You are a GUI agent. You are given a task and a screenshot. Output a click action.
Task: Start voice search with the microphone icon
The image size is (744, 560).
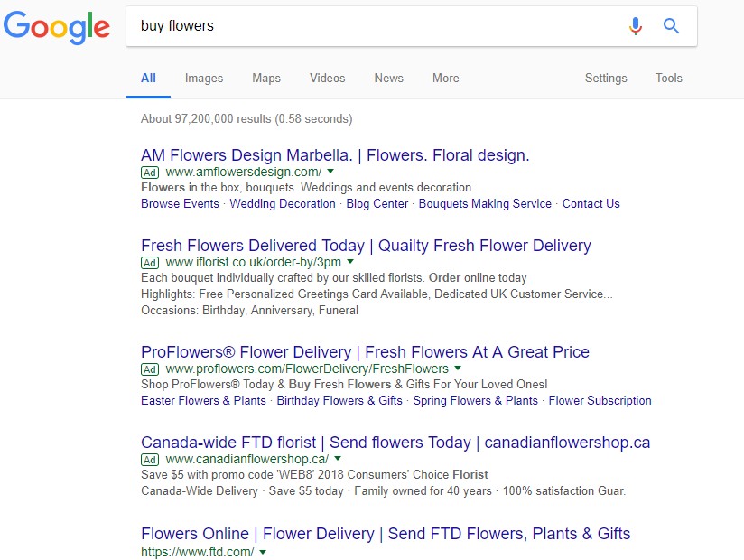pos(636,25)
